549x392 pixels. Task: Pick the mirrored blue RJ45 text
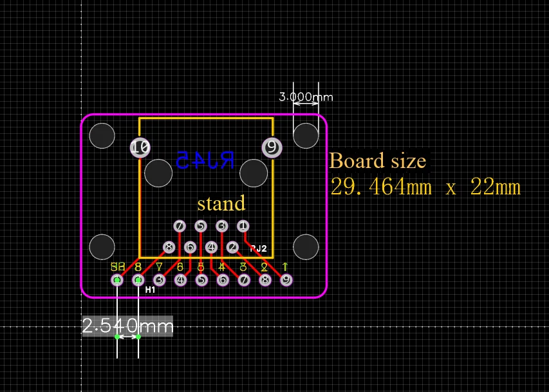click(205, 160)
